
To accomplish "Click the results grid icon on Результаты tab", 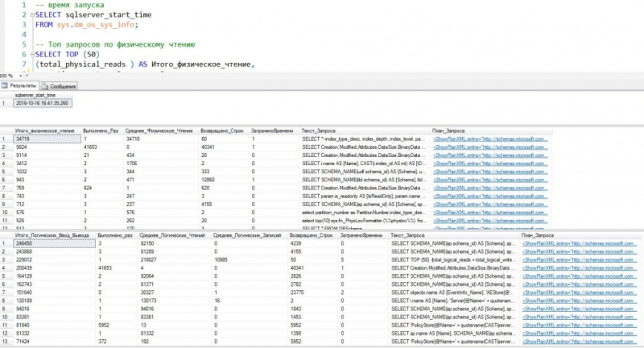I will (6, 85).
